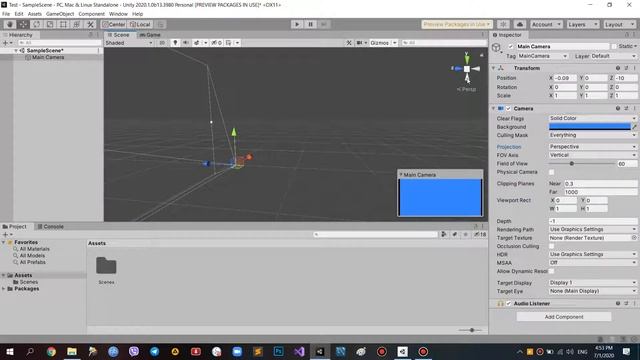The height and width of the screenshot is (360, 640).
Task: Expand Packages in Project tree
Action: click(4, 289)
